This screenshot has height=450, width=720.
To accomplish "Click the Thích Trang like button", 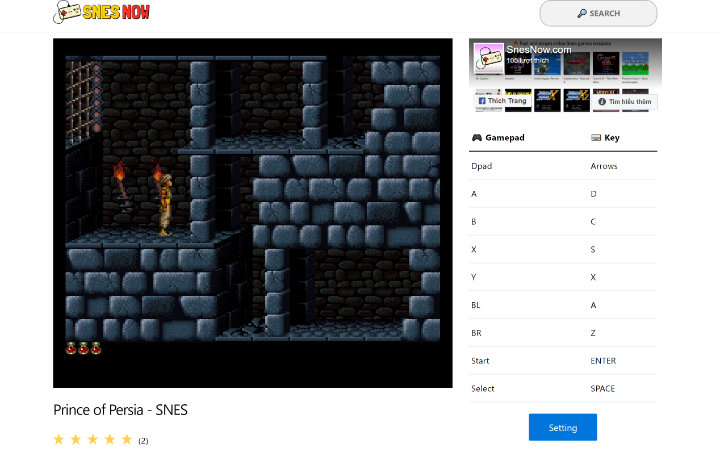I will click(502, 101).
